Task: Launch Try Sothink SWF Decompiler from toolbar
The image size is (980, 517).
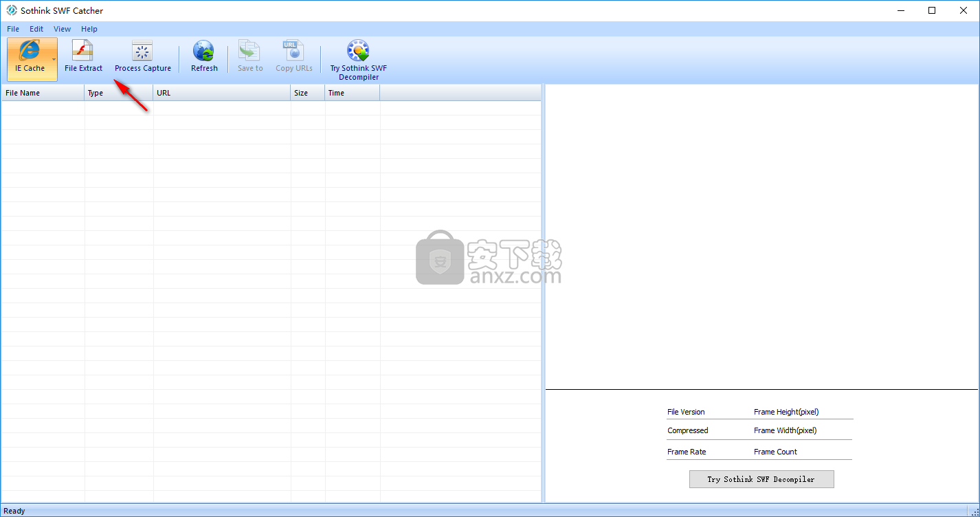Action: (x=358, y=60)
